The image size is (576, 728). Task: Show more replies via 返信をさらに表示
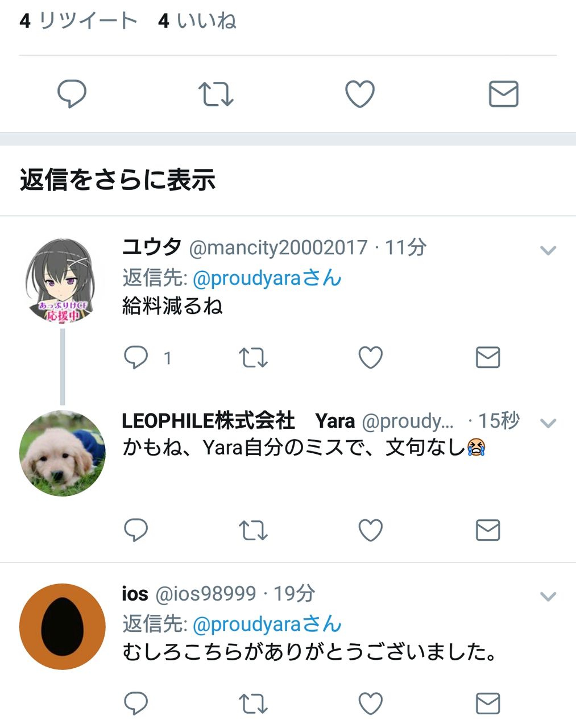coord(118,180)
